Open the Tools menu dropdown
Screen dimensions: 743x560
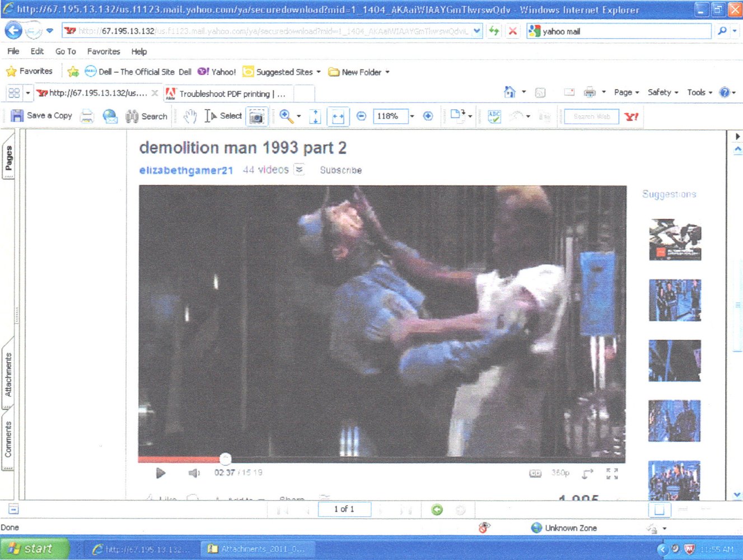click(x=700, y=92)
